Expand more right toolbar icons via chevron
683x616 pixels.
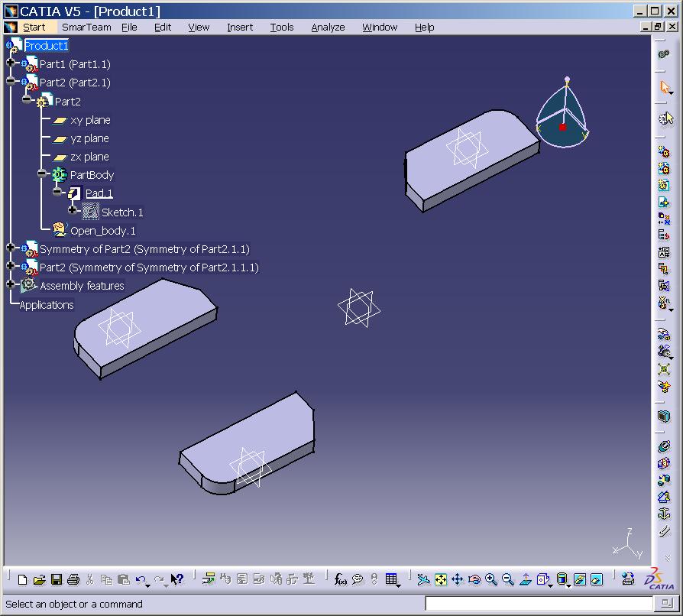click(667, 558)
